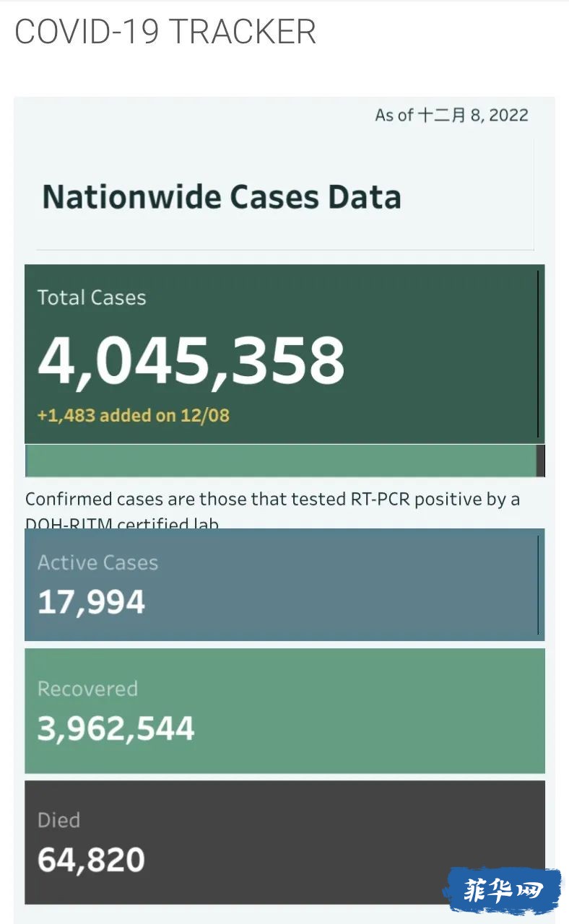The image size is (569, 924).
Task: Select the Died label
Action: click(x=58, y=820)
